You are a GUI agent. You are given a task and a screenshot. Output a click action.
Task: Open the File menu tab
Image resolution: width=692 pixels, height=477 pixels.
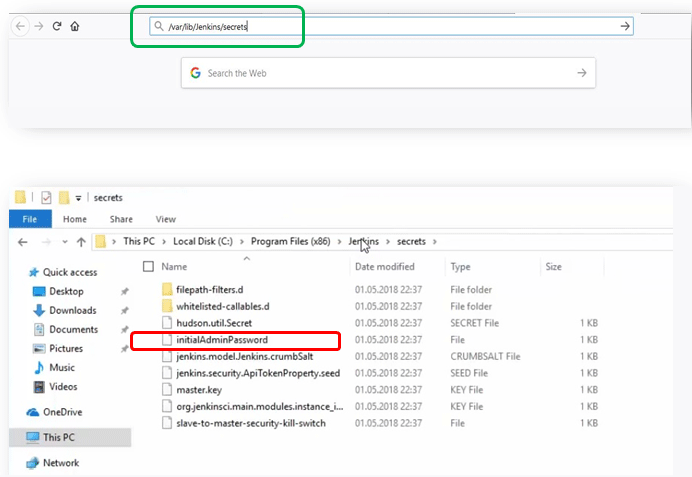[30, 219]
